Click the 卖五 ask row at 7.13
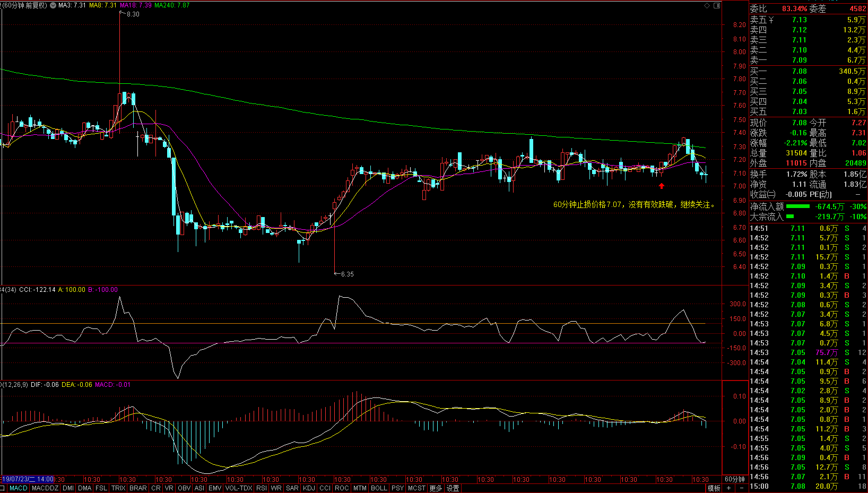The height and width of the screenshot is (493, 868). (808, 20)
